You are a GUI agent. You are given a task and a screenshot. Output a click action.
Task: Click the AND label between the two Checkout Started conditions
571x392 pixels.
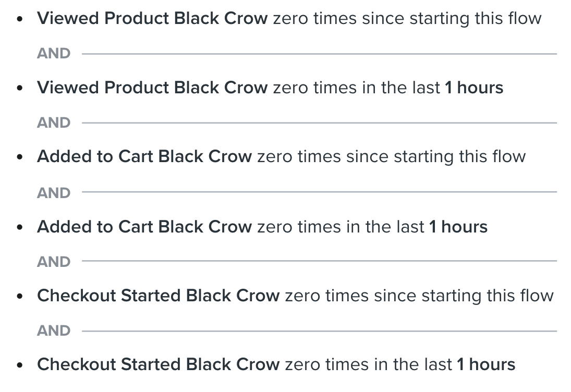point(54,330)
